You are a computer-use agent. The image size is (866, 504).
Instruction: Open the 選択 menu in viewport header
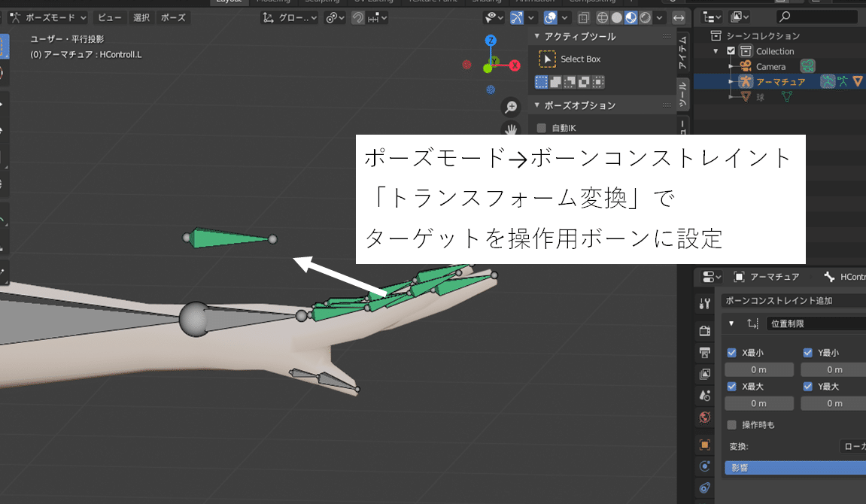(141, 17)
